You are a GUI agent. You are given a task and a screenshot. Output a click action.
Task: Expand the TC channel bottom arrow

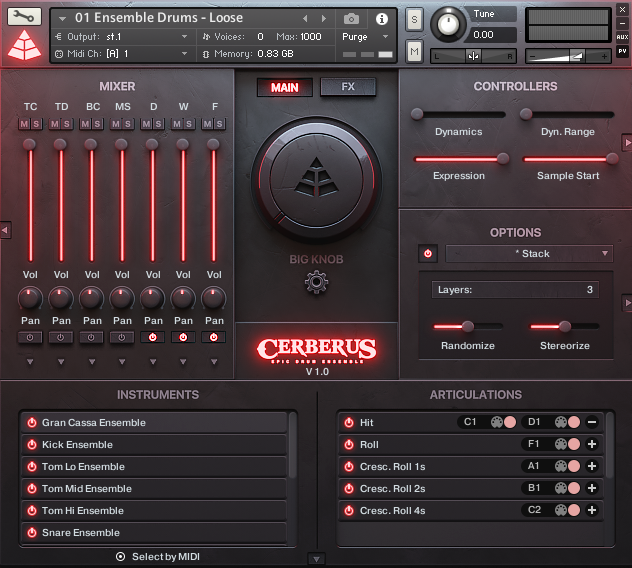click(x=30, y=362)
